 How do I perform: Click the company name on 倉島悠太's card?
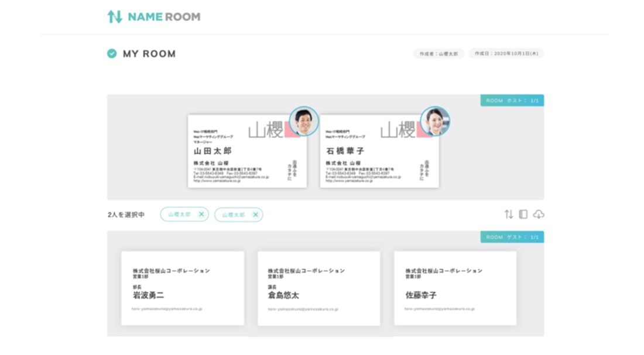pyautogui.click(x=306, y=271)
